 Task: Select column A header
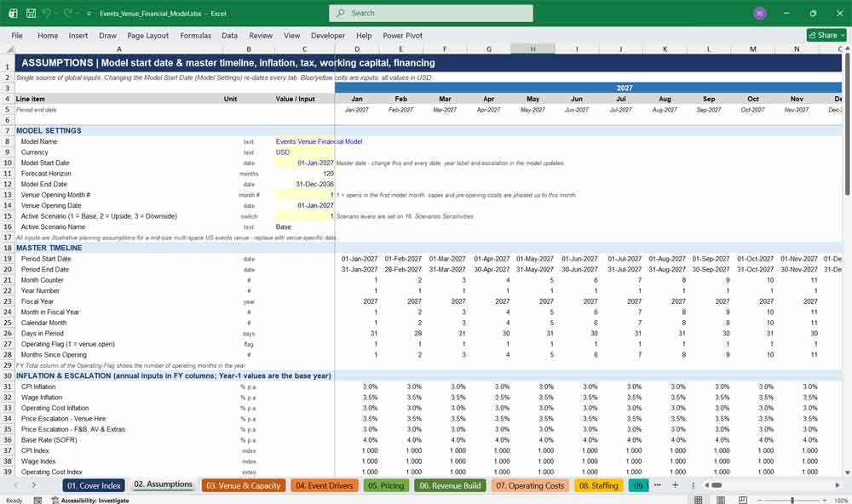click(119, 49)
